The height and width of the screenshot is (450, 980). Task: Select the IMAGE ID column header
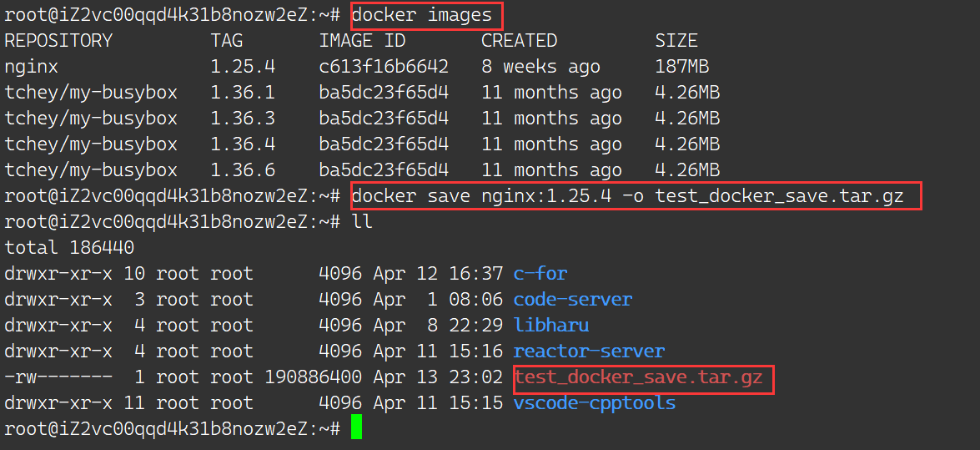(363, 41)
